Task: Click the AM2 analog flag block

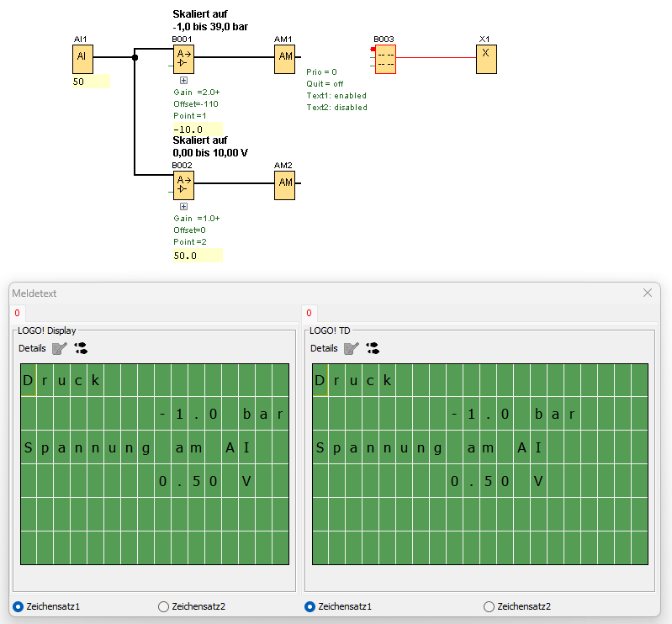Action: pos(285,184)
